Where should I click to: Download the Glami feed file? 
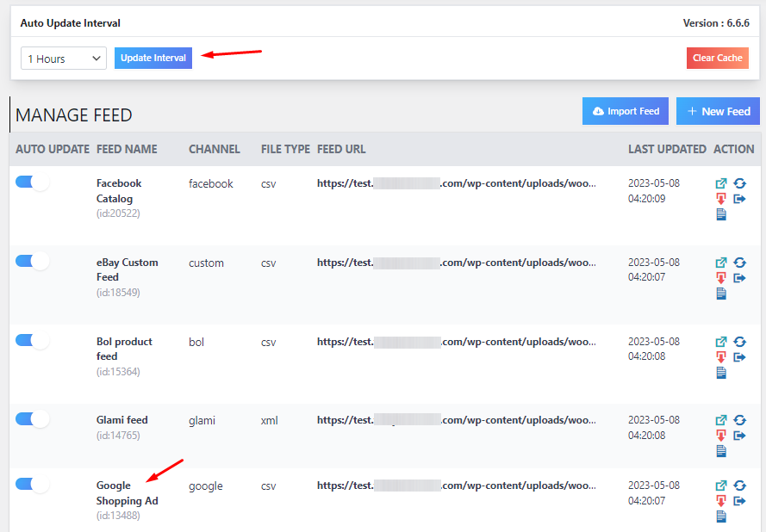tap(721, 436)
